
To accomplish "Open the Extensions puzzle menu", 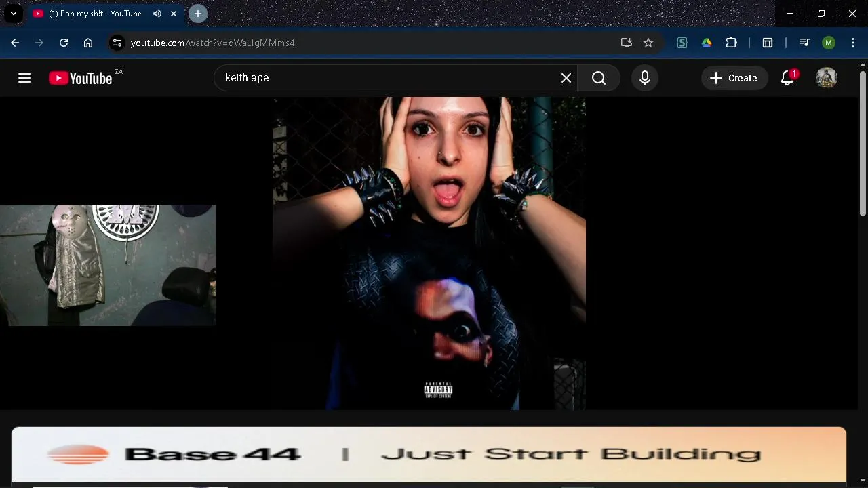I will [x=731, y=43].
